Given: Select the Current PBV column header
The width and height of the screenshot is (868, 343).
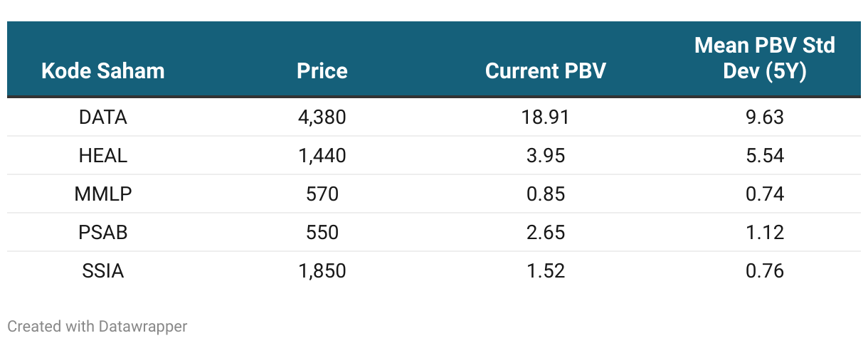Looking at the screenshot, I should pyautogui.click(x=545, y=71).
